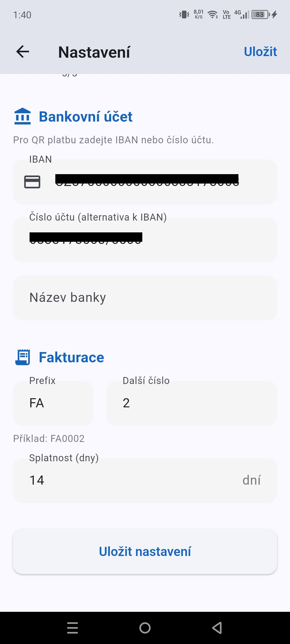
Task: Tap the Fakturace section heading
Action: coord(71,357)
